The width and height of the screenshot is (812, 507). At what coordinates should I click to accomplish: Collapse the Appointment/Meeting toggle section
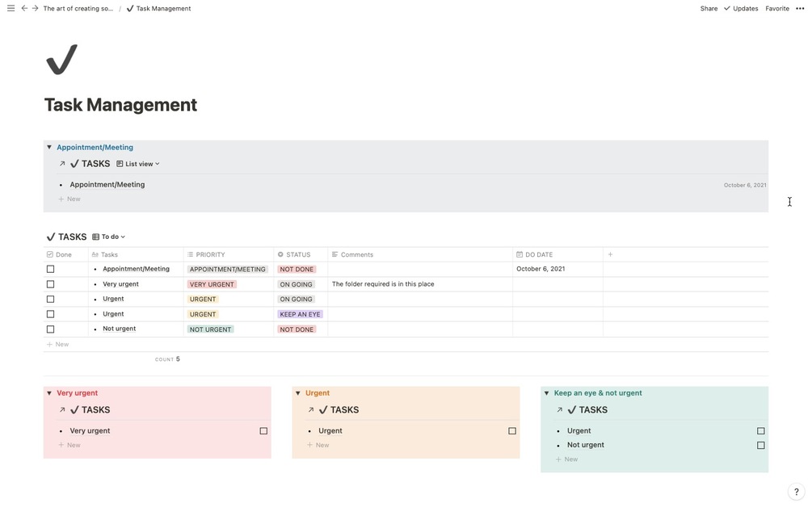tap(48, 146)
